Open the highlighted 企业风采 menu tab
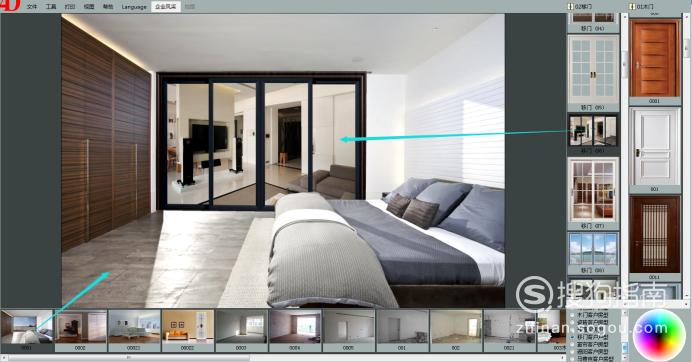This screenshot has height=362, width=692. [x=165, y=7]
